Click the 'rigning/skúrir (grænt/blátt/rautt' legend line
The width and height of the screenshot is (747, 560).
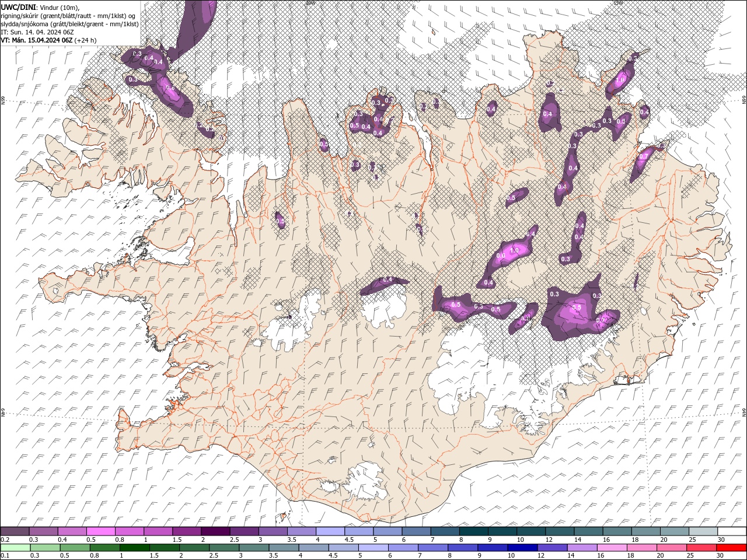(x=68, y=15)
